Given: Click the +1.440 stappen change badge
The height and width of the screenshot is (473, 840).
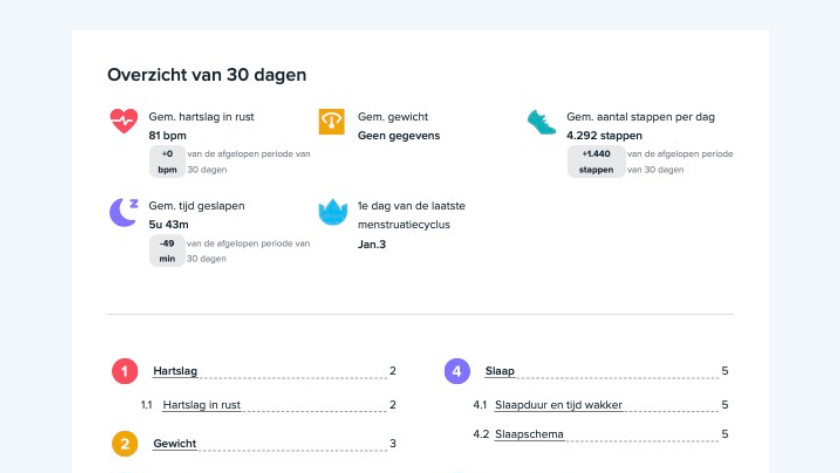Looking at the screenshot, I should point(596,162).
